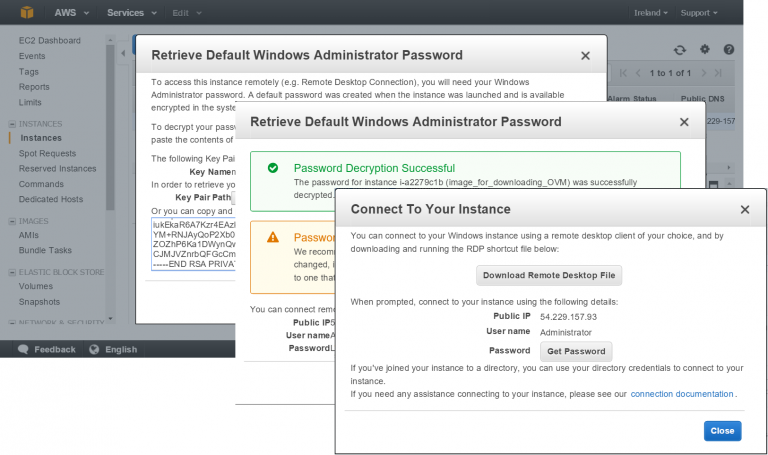Open the Support dropdown menu
Screen dimensions: 768x455
point(699,13)
